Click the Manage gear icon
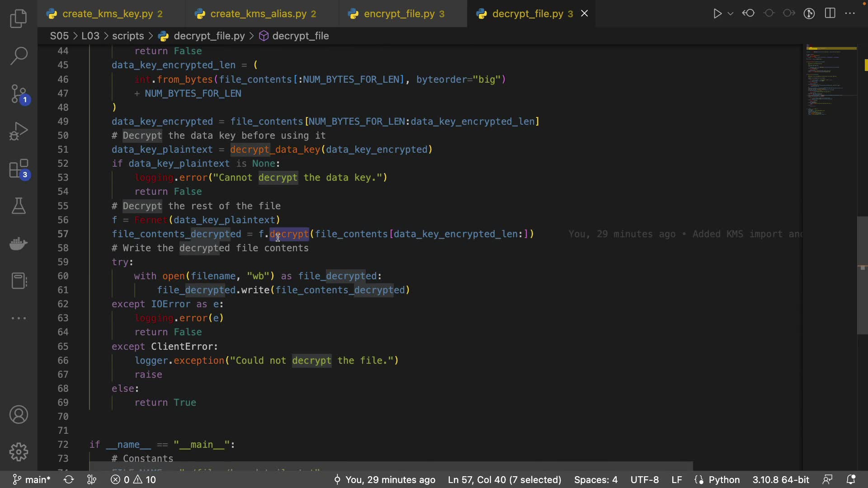 19,452
